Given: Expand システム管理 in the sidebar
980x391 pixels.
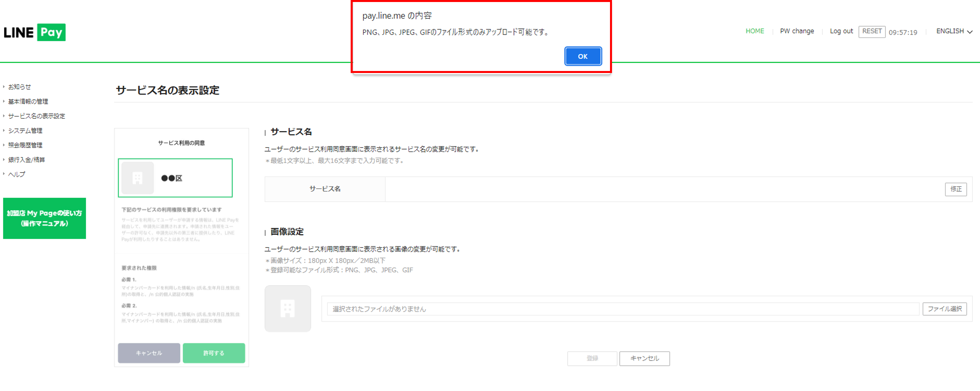Looking at the screenshot, I should click(25, 130).
